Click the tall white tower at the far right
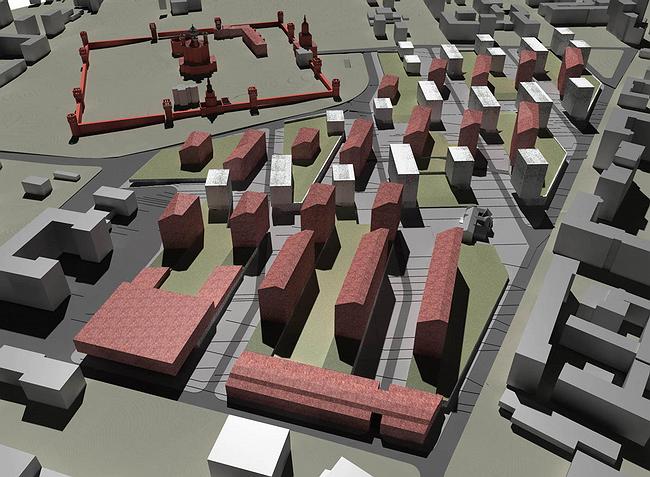This screenshot has width=650, height=477. 579,97
